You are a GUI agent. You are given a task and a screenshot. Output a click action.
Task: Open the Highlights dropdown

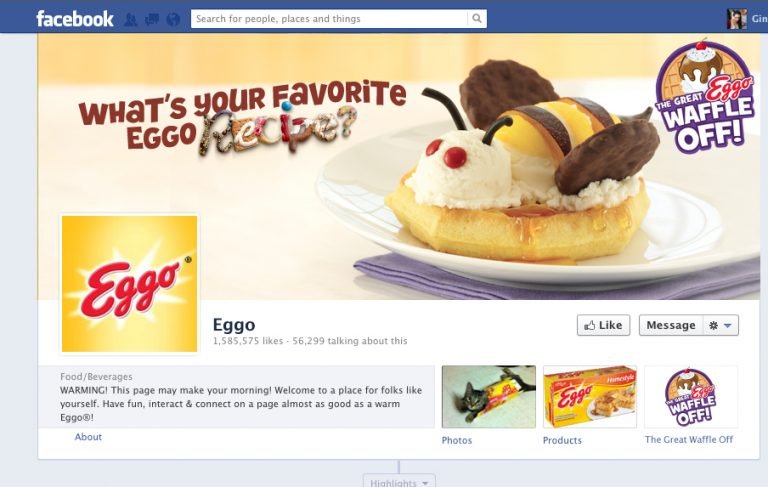pos(399,482)
